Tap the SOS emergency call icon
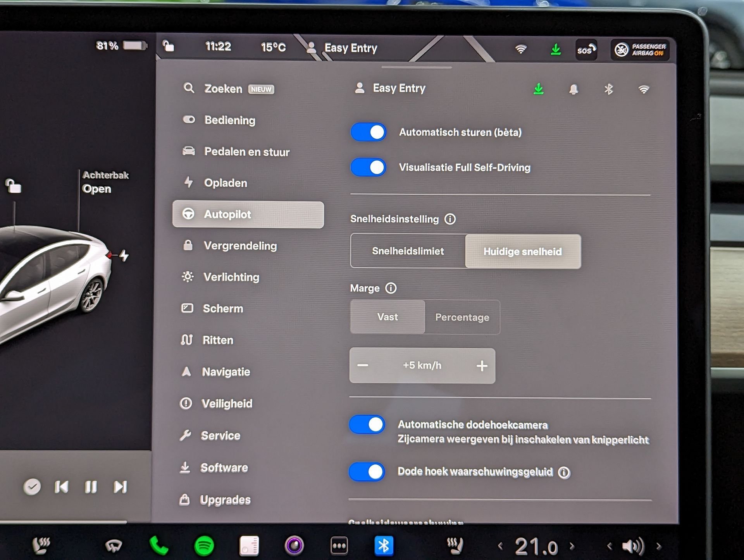The width and height of the screenshot is (744, 560). pos(586,50)
